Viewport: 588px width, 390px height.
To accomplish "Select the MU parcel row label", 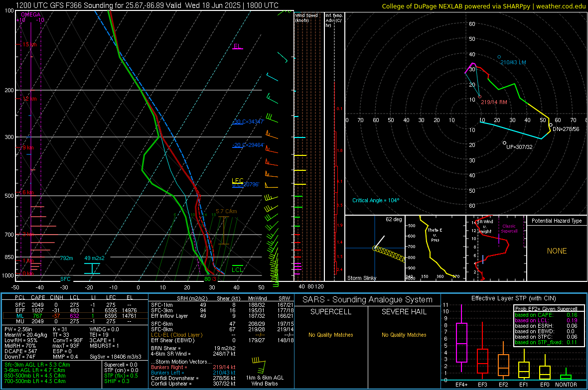I will pos(20,321).
